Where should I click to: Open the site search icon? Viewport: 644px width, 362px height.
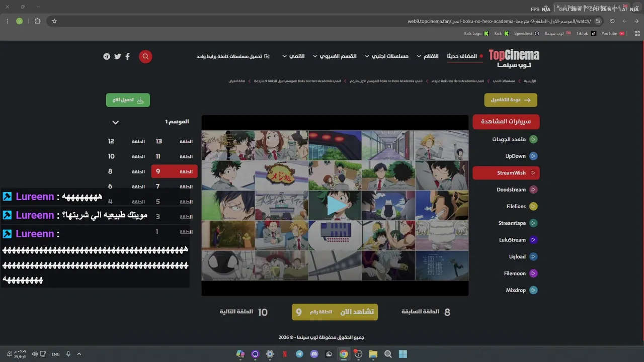145,56
